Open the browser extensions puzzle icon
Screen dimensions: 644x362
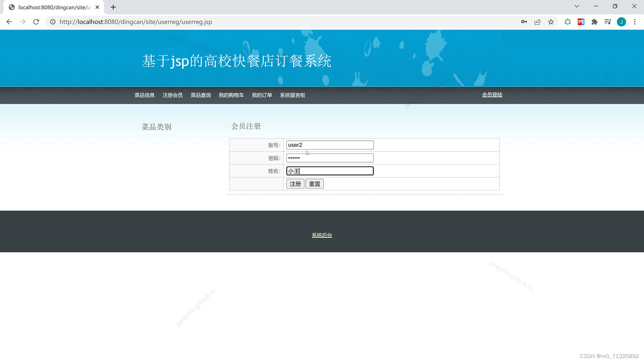594,22
